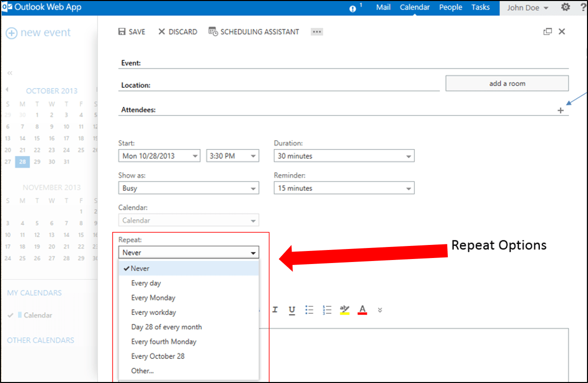Viewport: 588px width, 383px height.
Task: Click OTHER CALENDARS heading
Action: (x=41, y=340)
